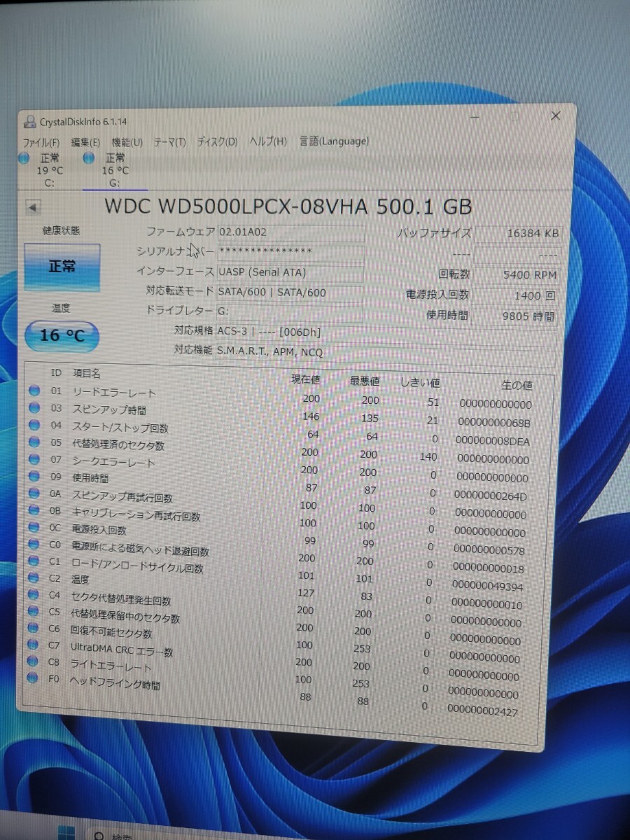The image size is (630, 840).
Task: Click status icon for ID 03 スピンアップ時間
Action: (x=34, y=407)
